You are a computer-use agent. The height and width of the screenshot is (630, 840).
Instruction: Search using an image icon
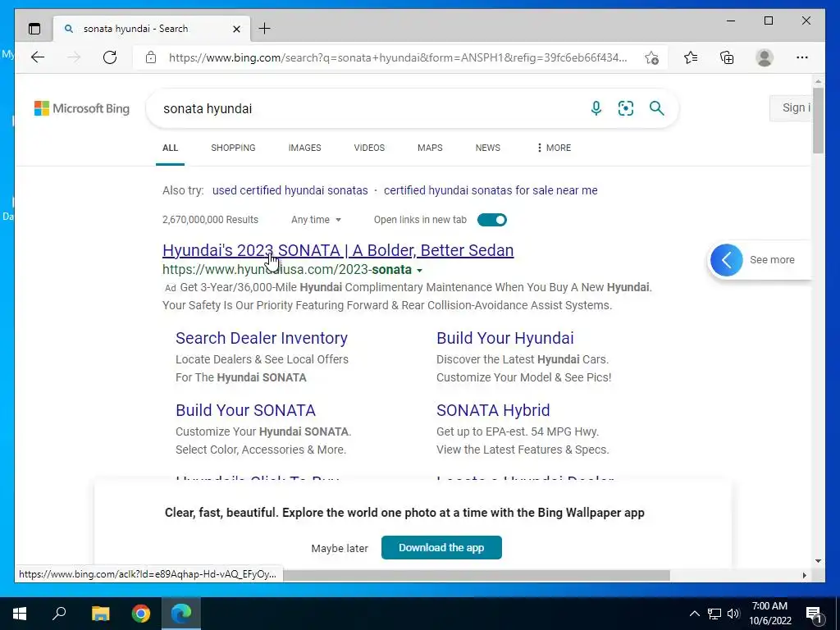[626, 108]
